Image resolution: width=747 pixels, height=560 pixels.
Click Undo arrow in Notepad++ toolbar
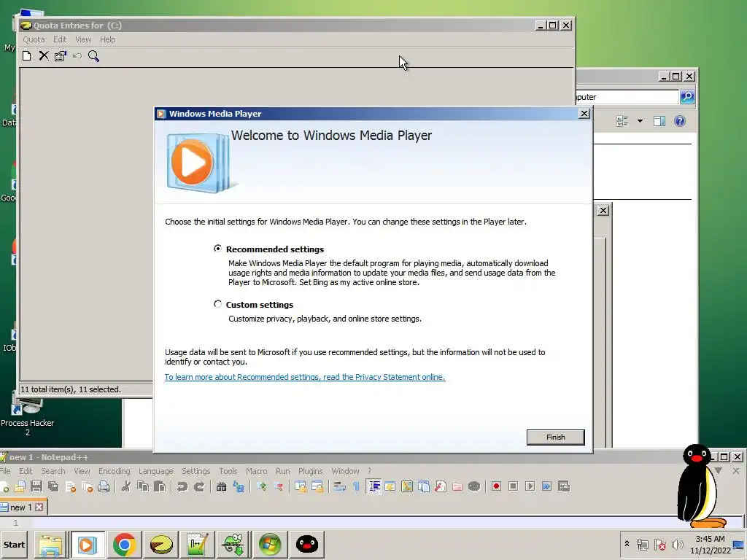[182, 486]
